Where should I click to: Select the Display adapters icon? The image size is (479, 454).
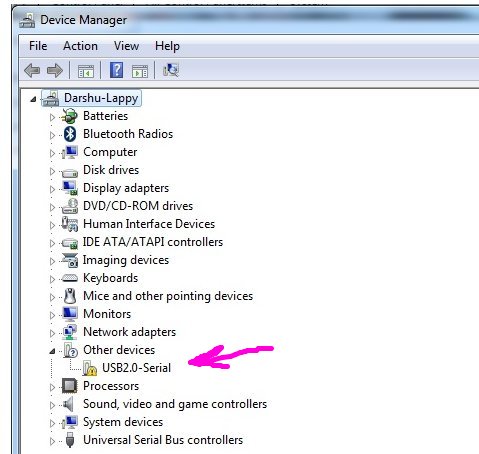coord(70,188)
